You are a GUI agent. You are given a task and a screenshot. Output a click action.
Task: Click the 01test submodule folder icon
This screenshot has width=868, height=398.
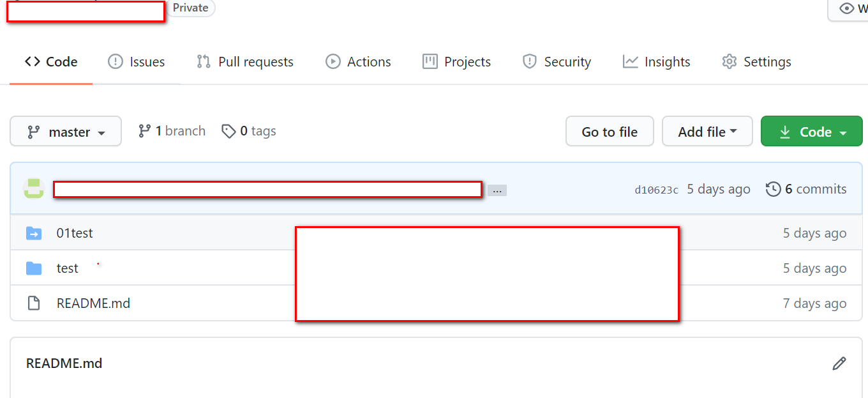[x=34, y=233]
